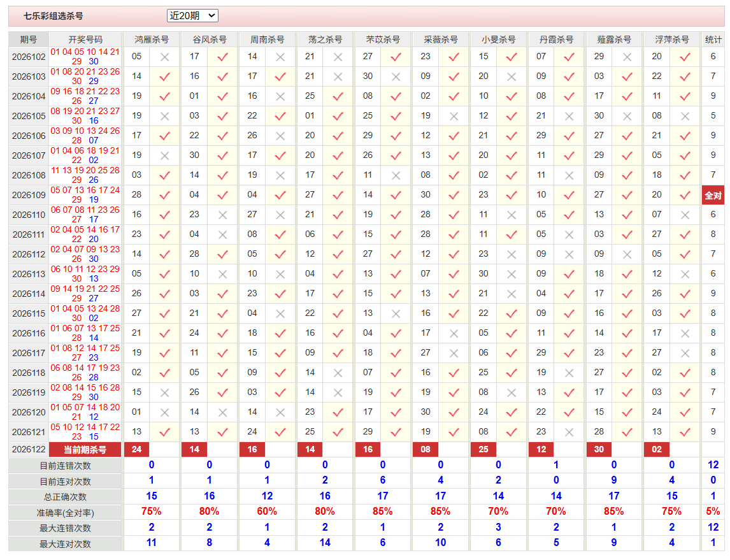Screen dimensions: 730x560
Task: Click the 七乐彩组选杀号 title text
Action: click(53, 17)
